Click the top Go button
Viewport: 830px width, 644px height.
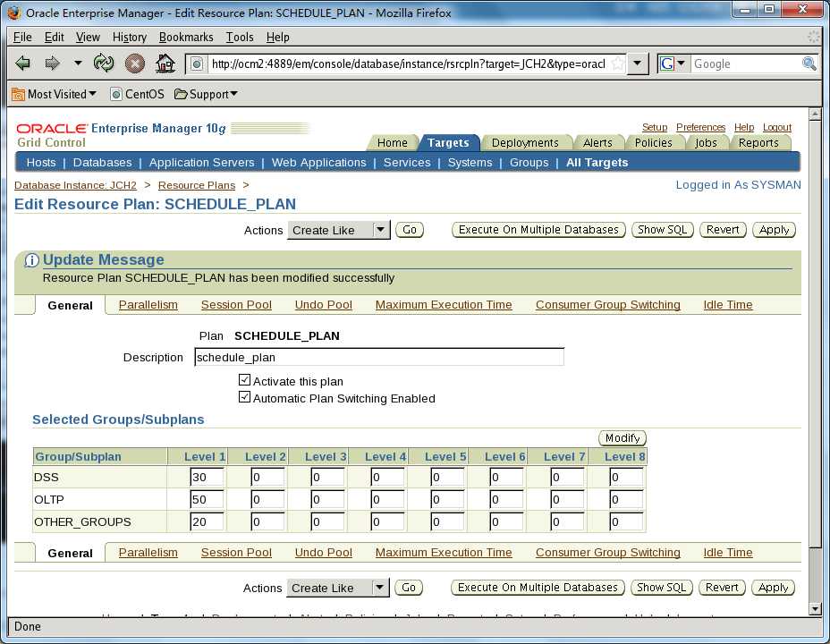(409, 230)
